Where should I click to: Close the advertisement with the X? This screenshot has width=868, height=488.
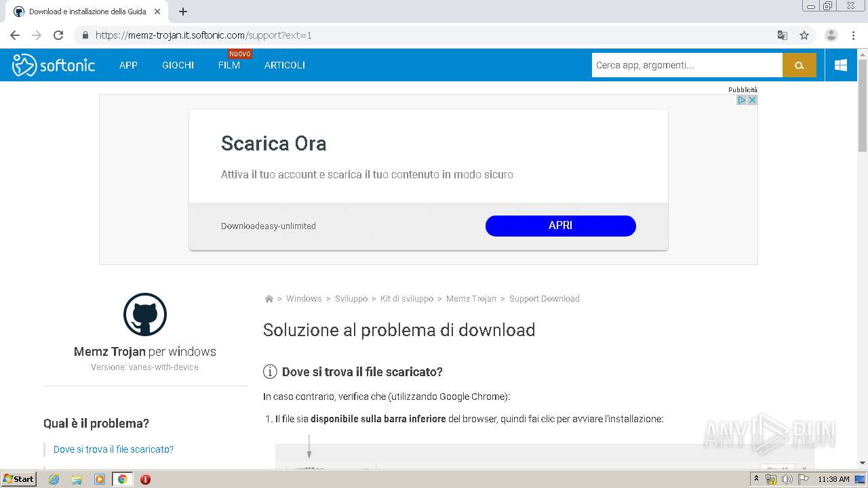752,100
